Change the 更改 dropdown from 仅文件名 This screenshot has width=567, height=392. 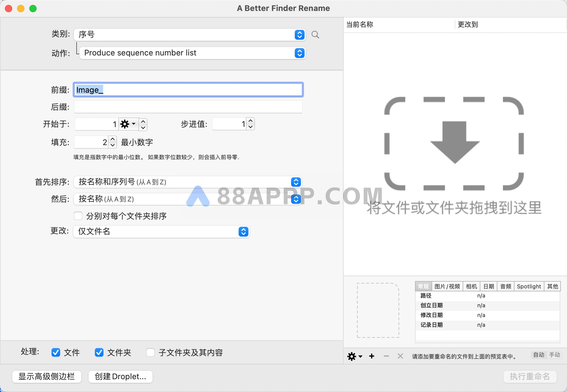tap(243, 232)
